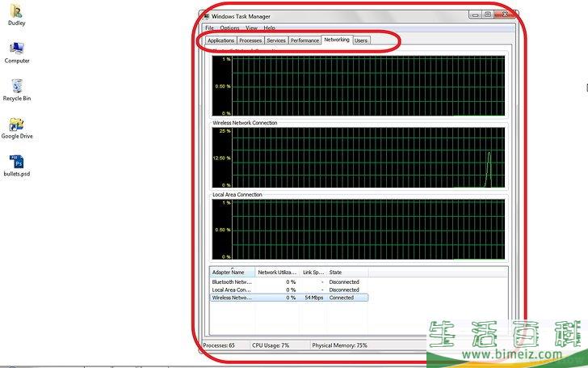
Task: Click the Connected state of wireless adapter
Action: [x=341, y=298]
